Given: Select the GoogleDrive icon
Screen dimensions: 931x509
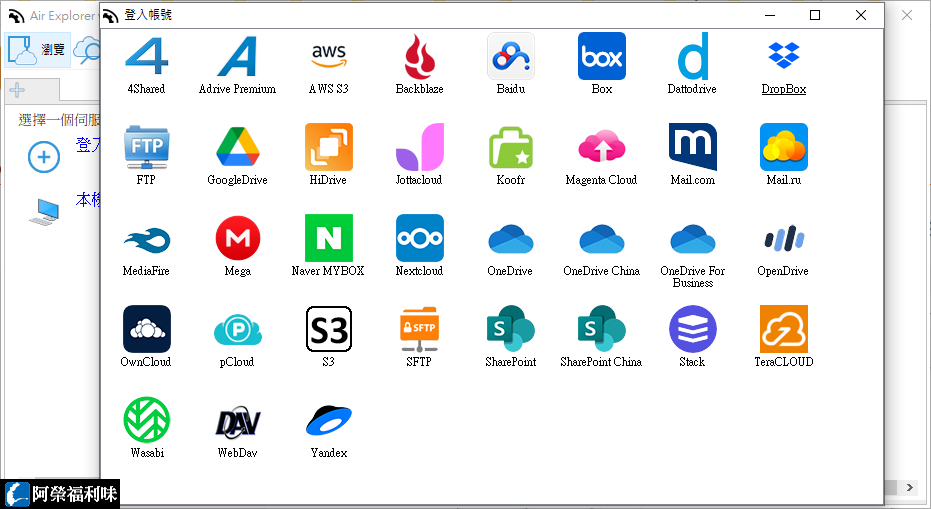Looking at the screenshot, I should pos(238,147).
